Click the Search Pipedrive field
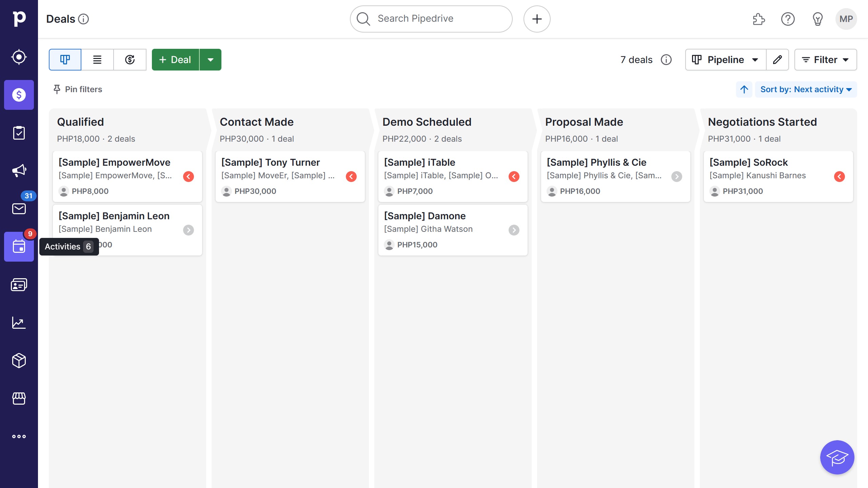Screen dimensions: 868x488 [x=431, y=19]
